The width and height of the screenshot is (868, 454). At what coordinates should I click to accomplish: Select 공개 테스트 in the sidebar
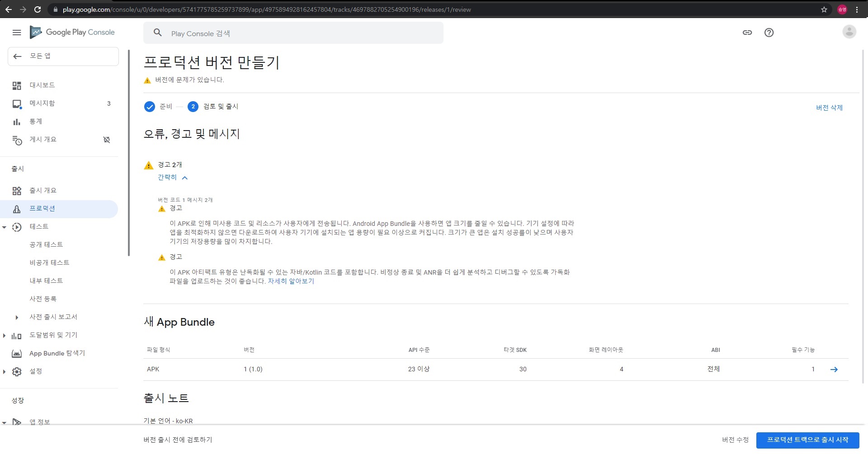click(46, 245)
